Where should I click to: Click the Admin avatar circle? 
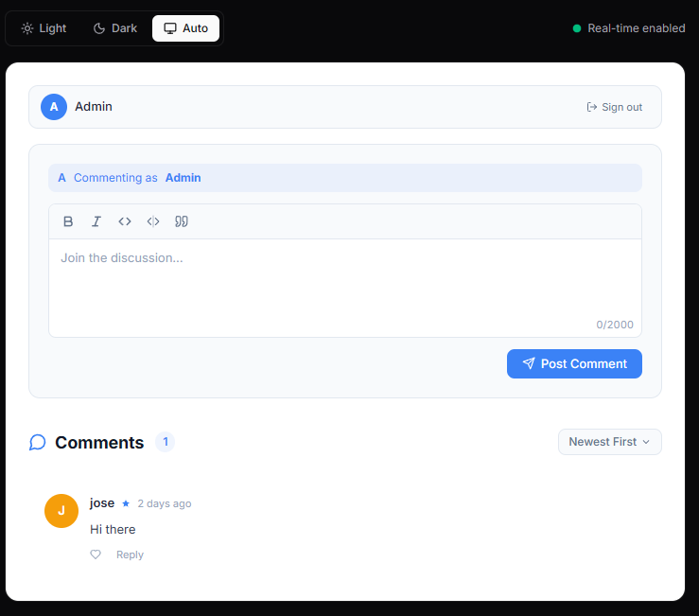click(54, 107)
